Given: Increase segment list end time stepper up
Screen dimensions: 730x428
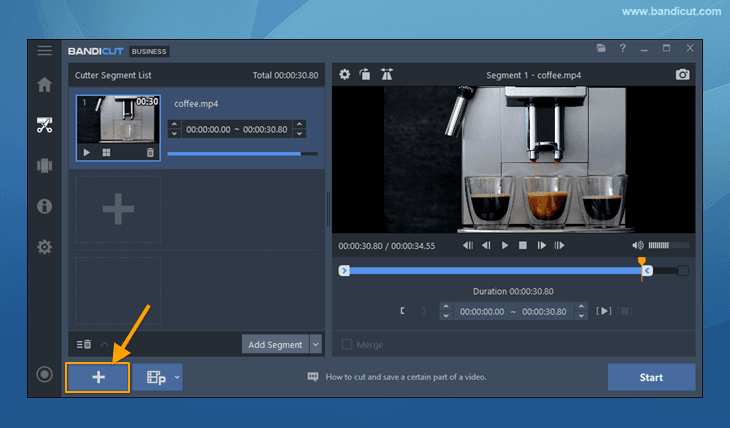Looking at the screenshot, I should [300, 124].
